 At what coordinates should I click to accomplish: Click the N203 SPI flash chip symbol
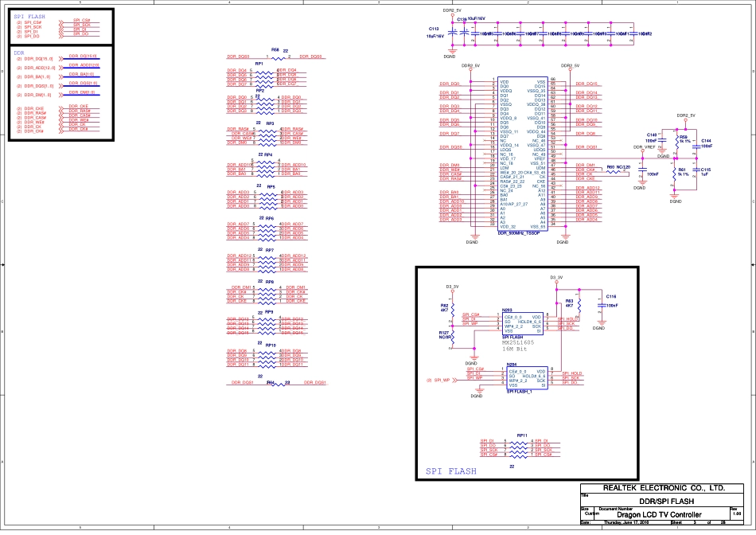523,323
